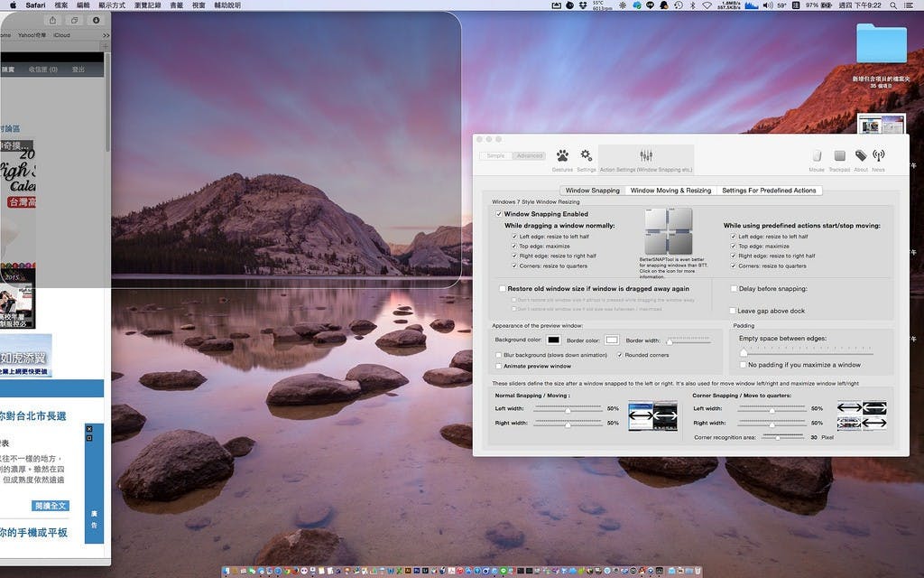Open the 輔助說明 menu
This screenshot has height=578, width=924.
227,5
